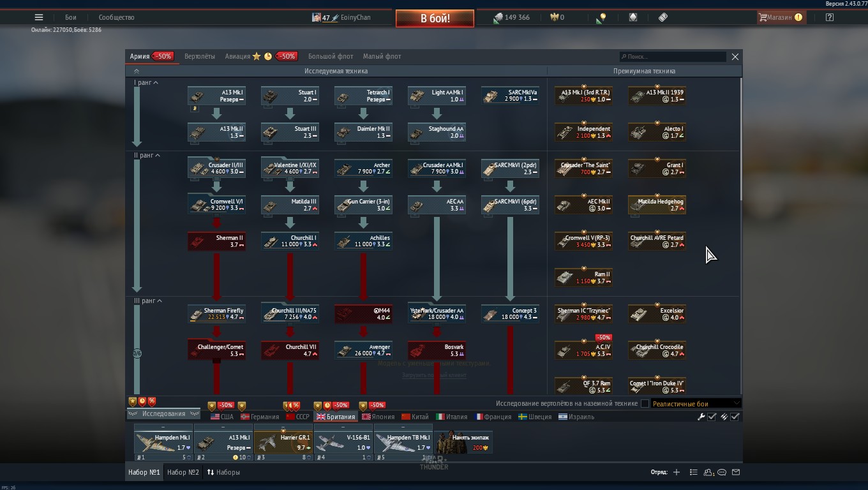Screen dimensions: 868x490
Task: Click the To Battle button
Action: coord(435,19)
